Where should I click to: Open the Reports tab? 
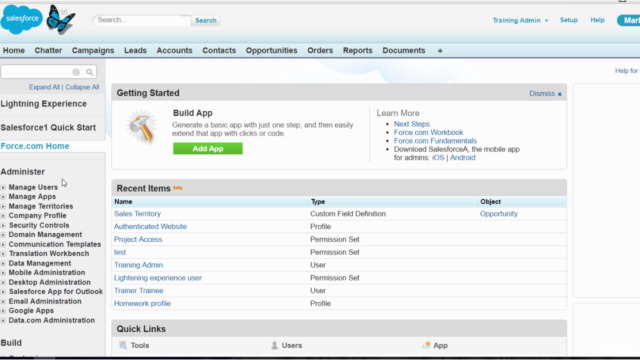358,51
